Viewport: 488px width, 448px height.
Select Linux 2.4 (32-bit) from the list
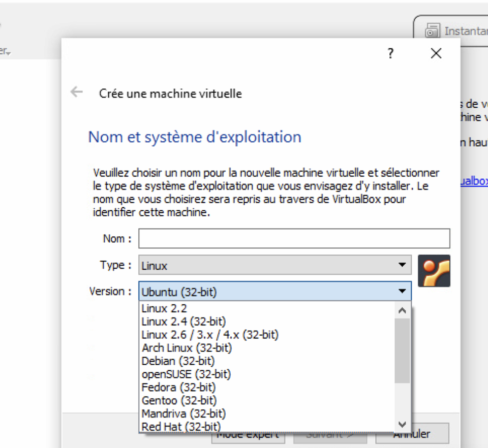pos(267,322)
